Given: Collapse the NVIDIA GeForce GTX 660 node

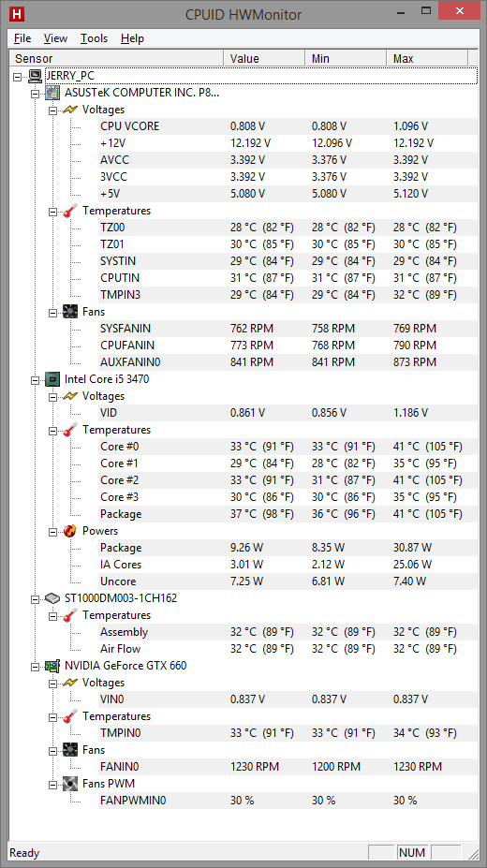Looking at the screenshot, I should (x=36, y=666).
